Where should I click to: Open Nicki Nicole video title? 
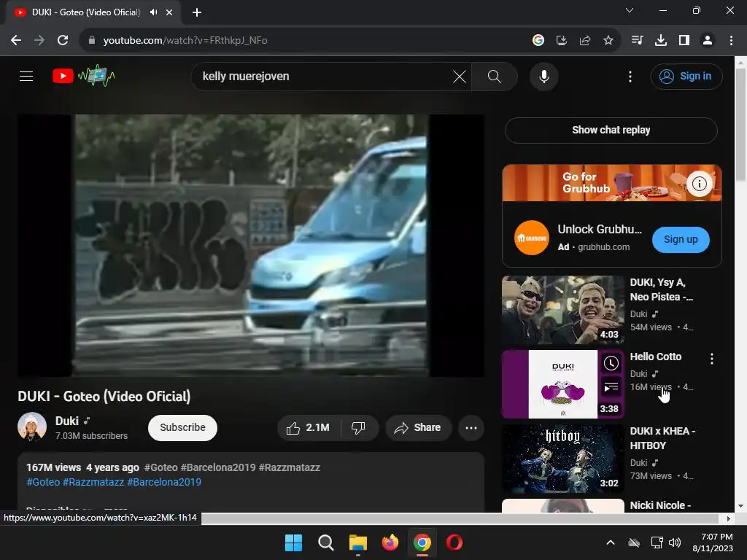pos(660,505)
